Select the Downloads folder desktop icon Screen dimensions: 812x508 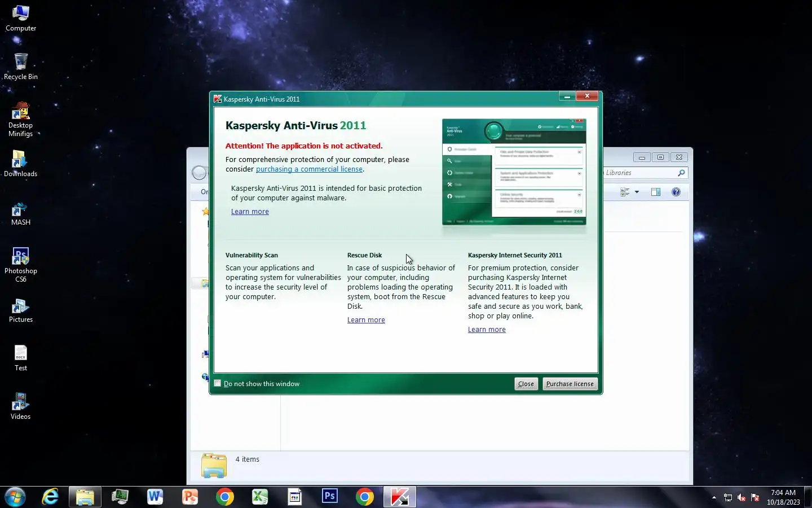(x=21, y=164)
